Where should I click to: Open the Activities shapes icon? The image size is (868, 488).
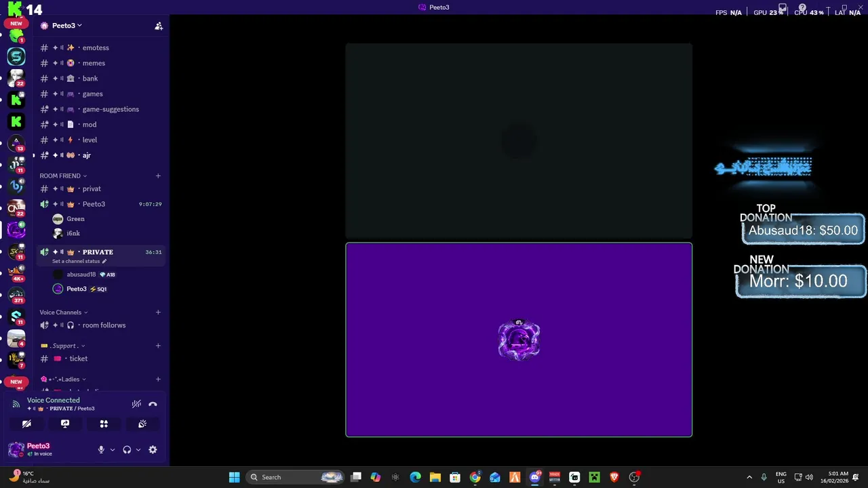click(104, 424)
